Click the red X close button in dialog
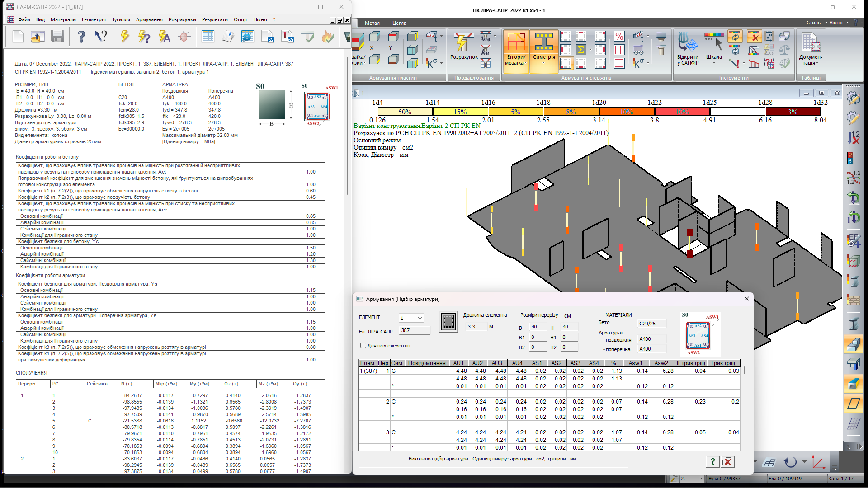The height and width of the screenshot is (488, 868). [727, 462]
